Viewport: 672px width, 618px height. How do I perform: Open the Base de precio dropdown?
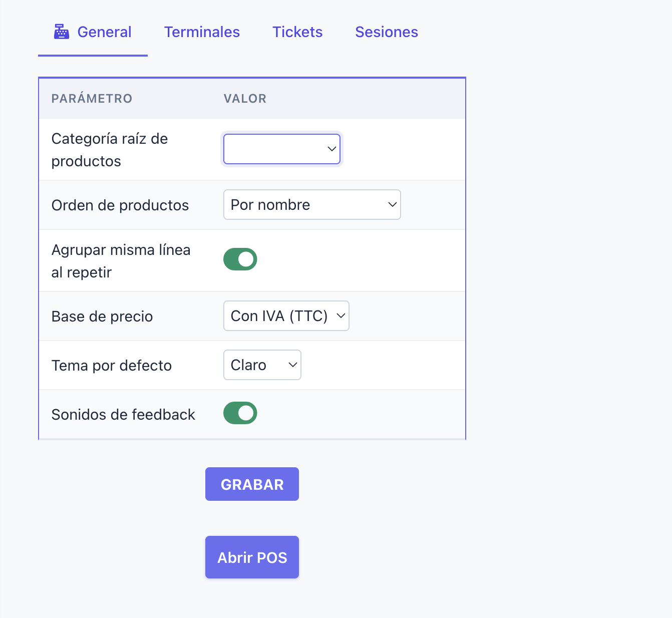tap(286, 316)
